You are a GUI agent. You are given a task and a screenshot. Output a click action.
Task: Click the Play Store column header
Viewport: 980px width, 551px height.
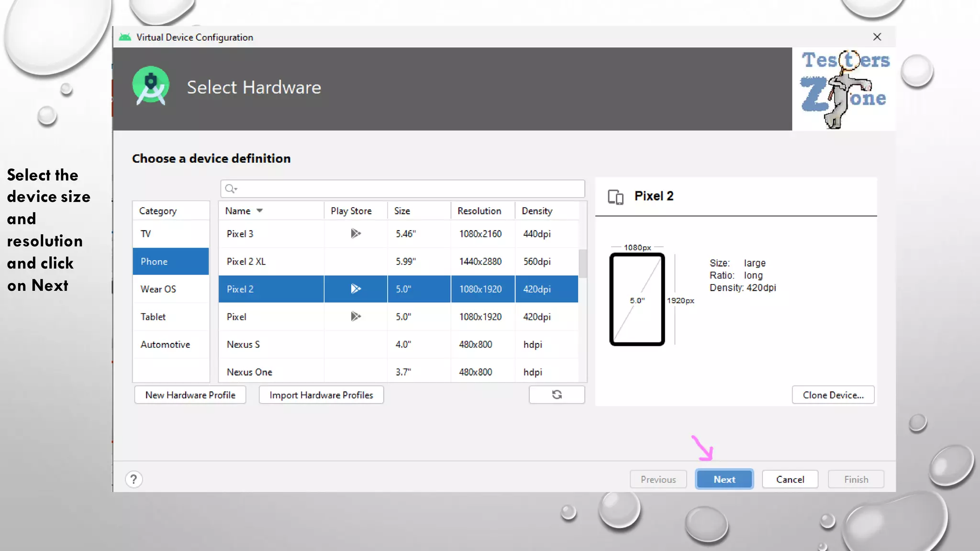tap(356, 211)
